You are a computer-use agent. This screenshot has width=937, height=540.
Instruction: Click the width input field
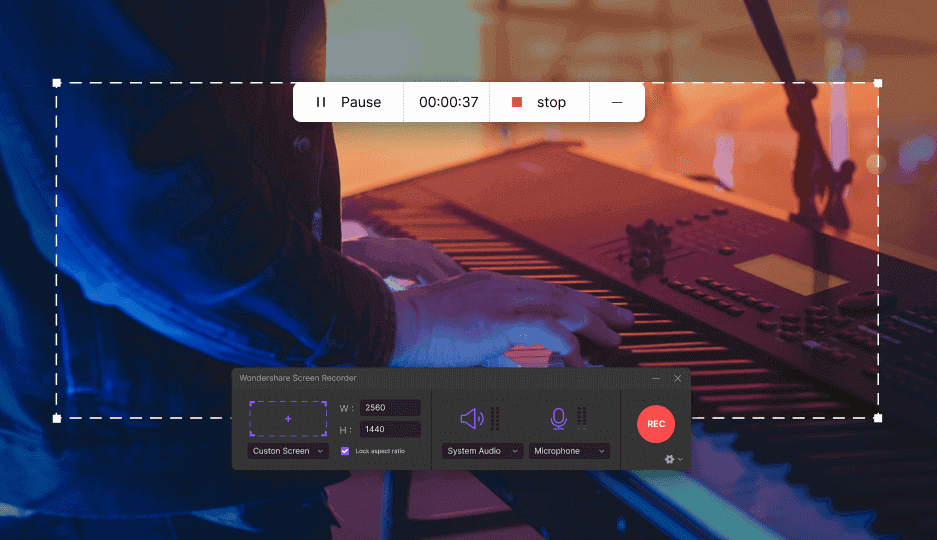389,408
